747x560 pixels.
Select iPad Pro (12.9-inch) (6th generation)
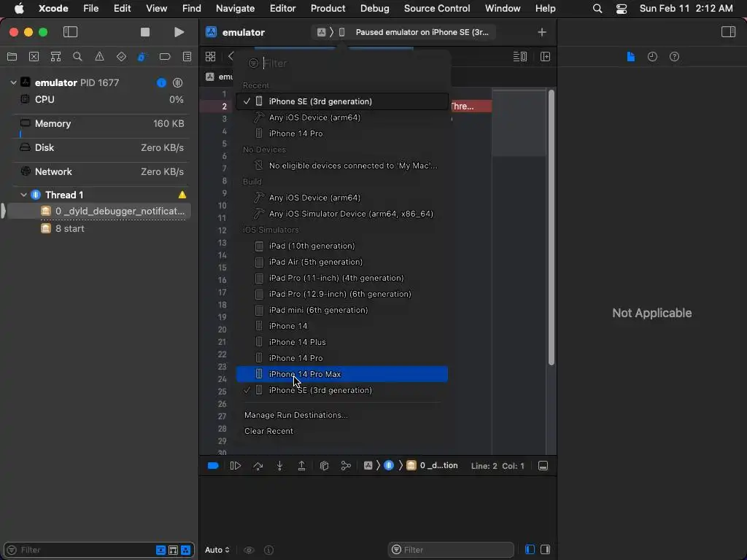(342, 294)
